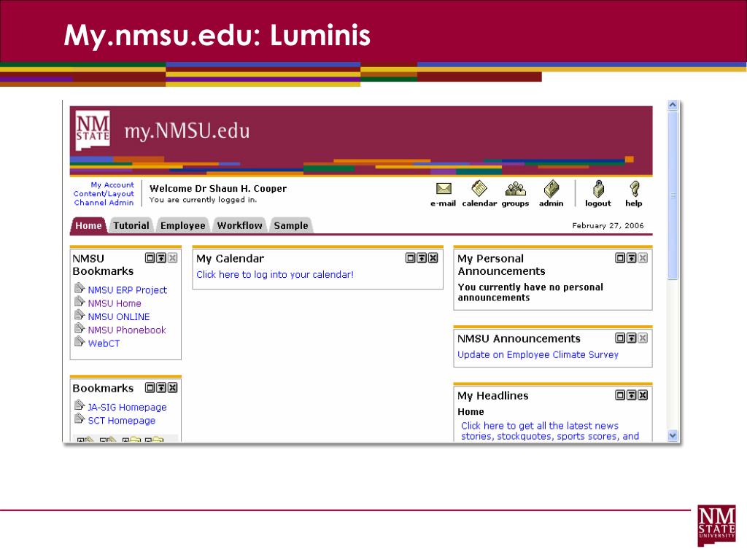Click the NMSU Home bookmark page icon
The height and width of the screenshot is (560, 747).
click(80, 301)
